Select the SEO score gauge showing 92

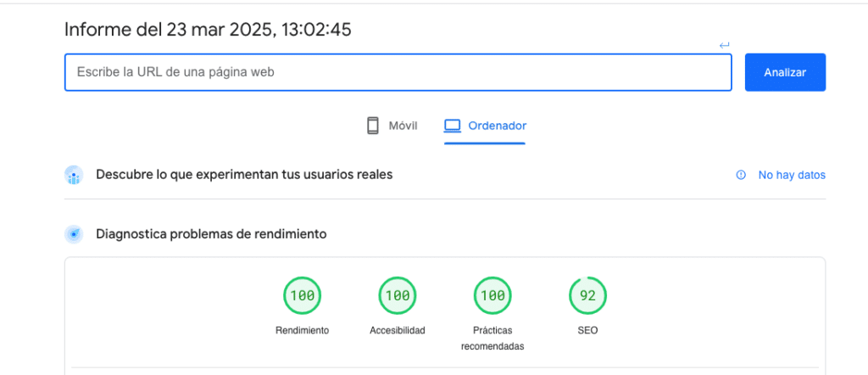587,296
